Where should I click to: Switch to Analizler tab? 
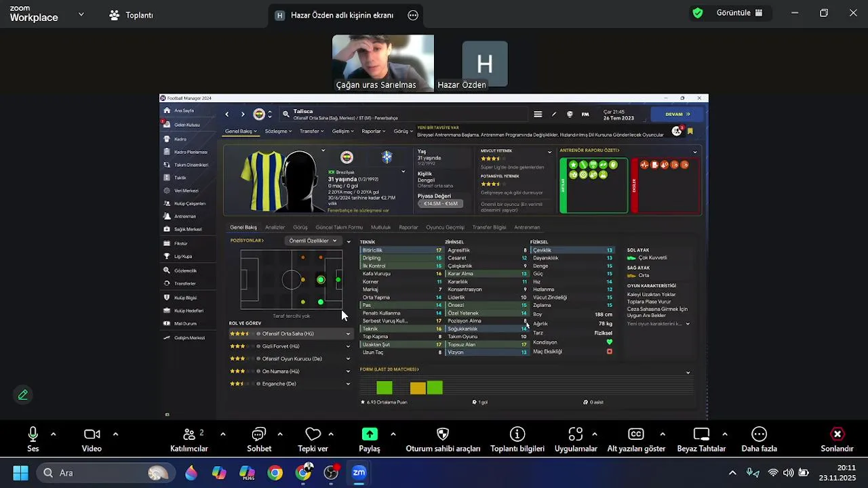point(275,228)
